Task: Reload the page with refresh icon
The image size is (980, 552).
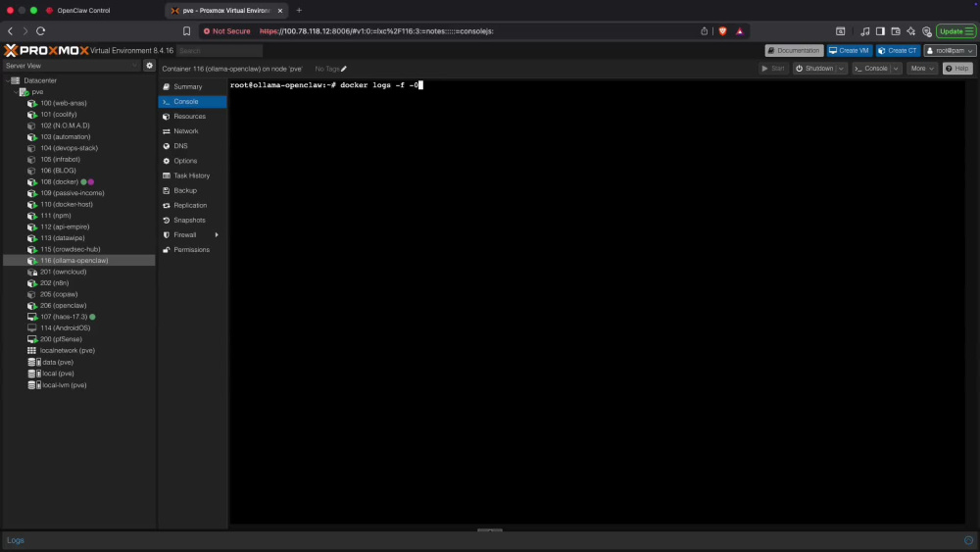Action: 40,31
